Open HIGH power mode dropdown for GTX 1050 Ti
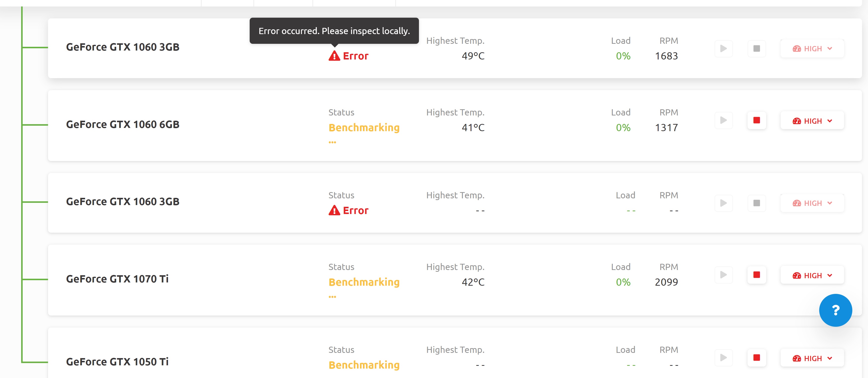 click(x=812, y=358)
